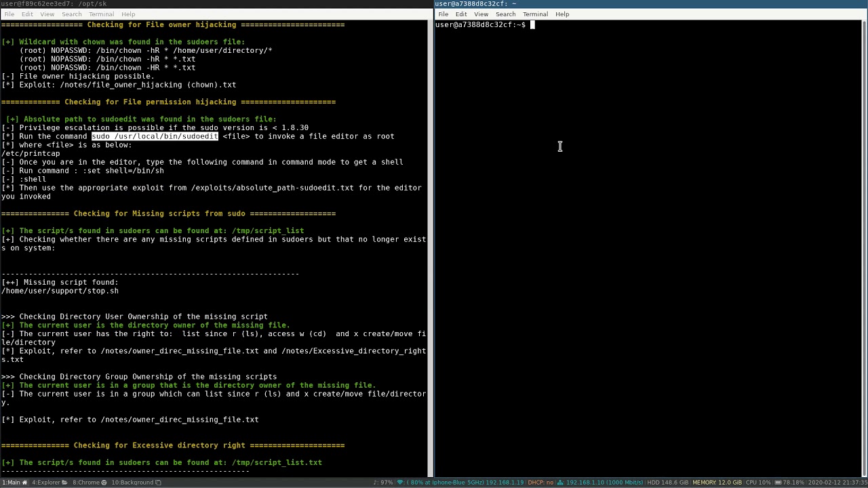Viewport: 868px width, 488px height.
Task: Click the right terminal prompt user@a7388d8c32cf
Action: pyautogui.click(x=480, y=25)
